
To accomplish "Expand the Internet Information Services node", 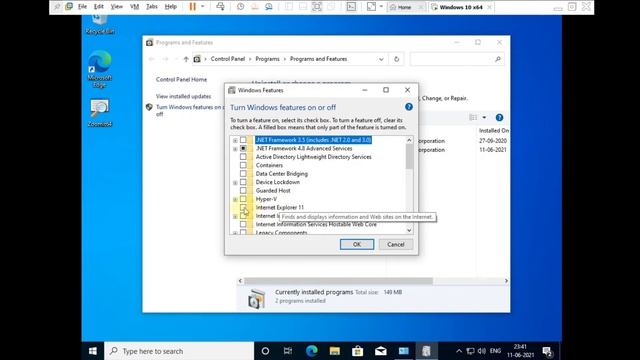I will click(x=235, y=216).
